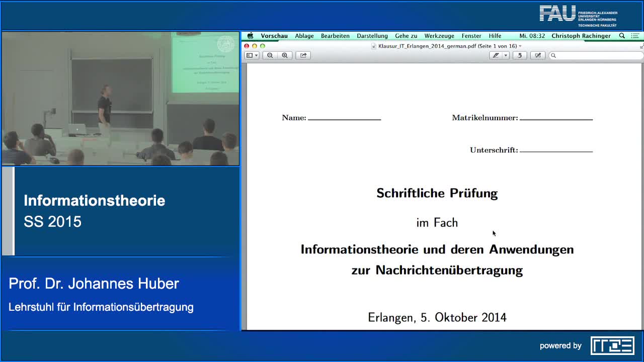Image resolution: width=644 pixels, height=362 pixels.
Task: Open the Werkzeuge menu
Action: [439, 36]
